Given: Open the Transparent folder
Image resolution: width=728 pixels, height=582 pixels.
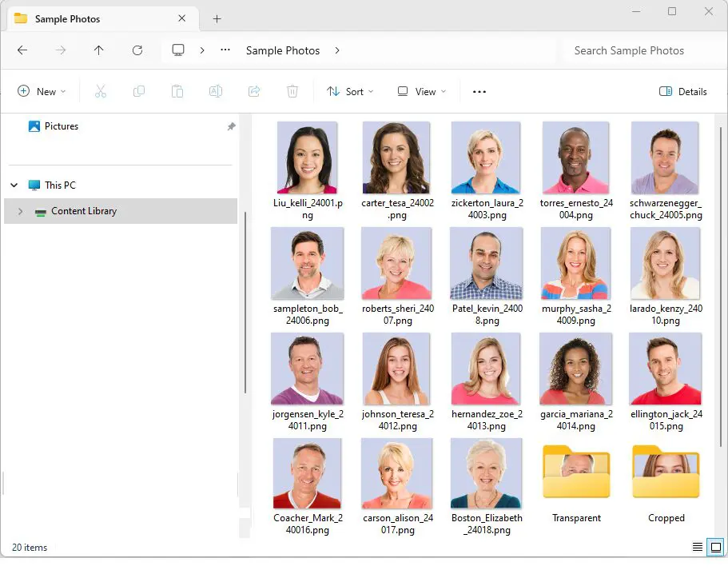Looking at the screenshot, I should tap(575, 473).
